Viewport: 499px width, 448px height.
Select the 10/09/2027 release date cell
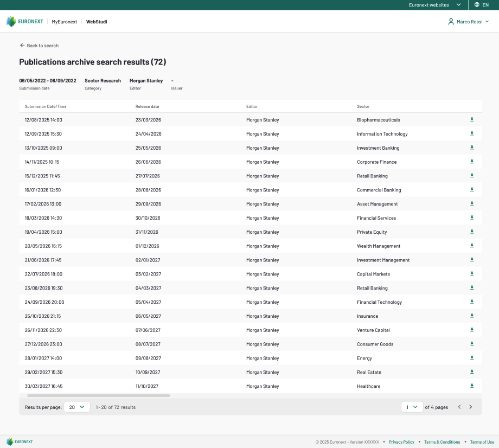click(x=148, y=372)
